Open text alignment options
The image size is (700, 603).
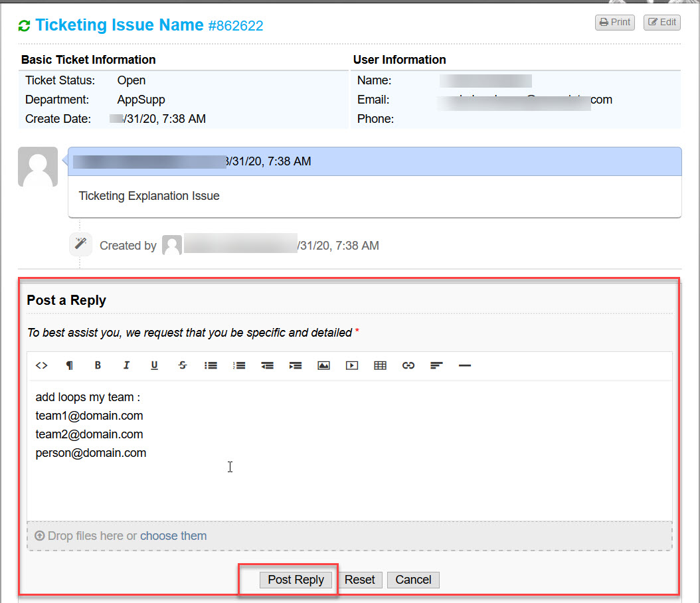(x=436, y=365)
